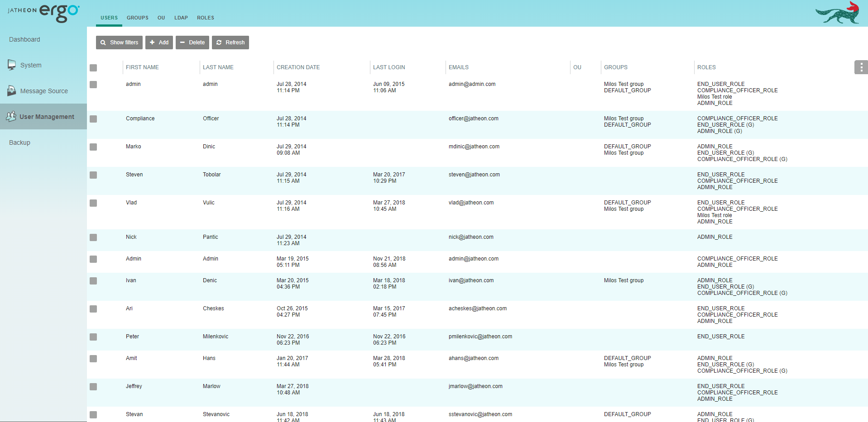Click the email officer@jatheon.com
The image size is (868, 422).
tap(474, 119)
